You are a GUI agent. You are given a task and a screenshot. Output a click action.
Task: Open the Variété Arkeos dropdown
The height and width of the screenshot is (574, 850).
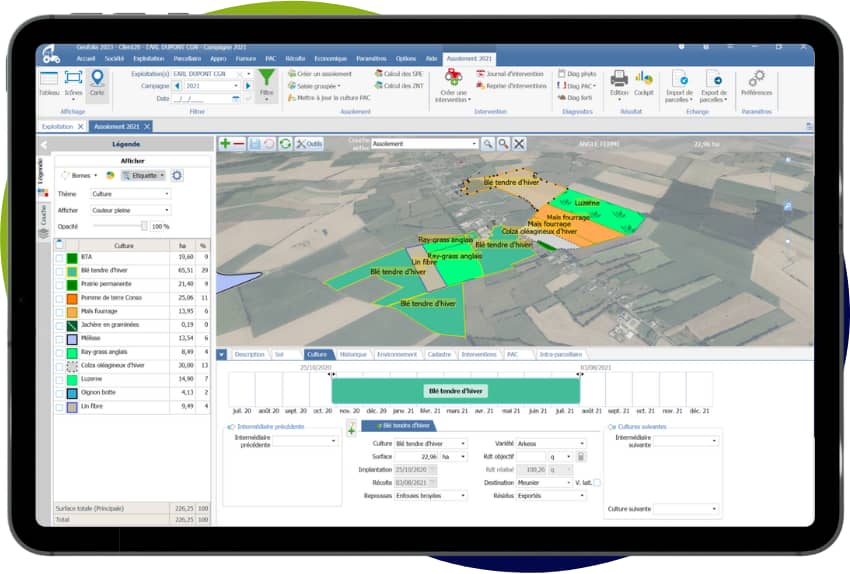coord(582,443)
